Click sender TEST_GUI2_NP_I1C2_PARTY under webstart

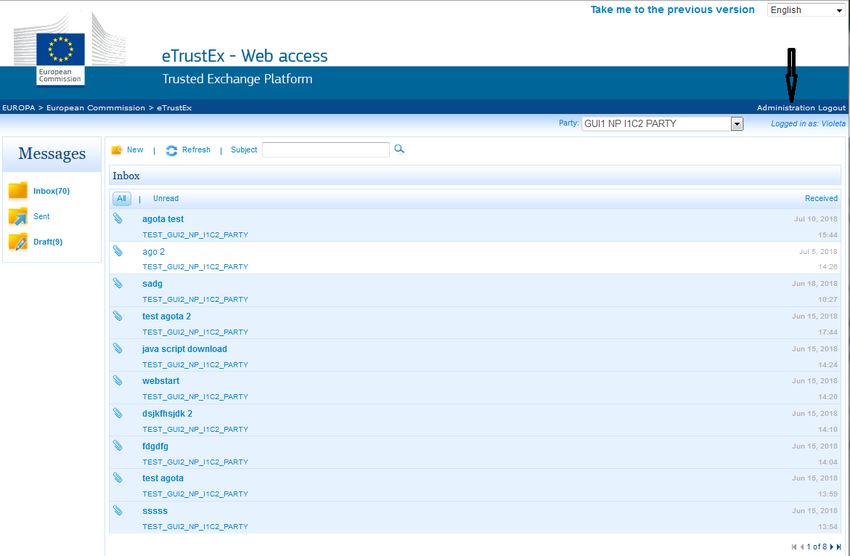[195, 397]
